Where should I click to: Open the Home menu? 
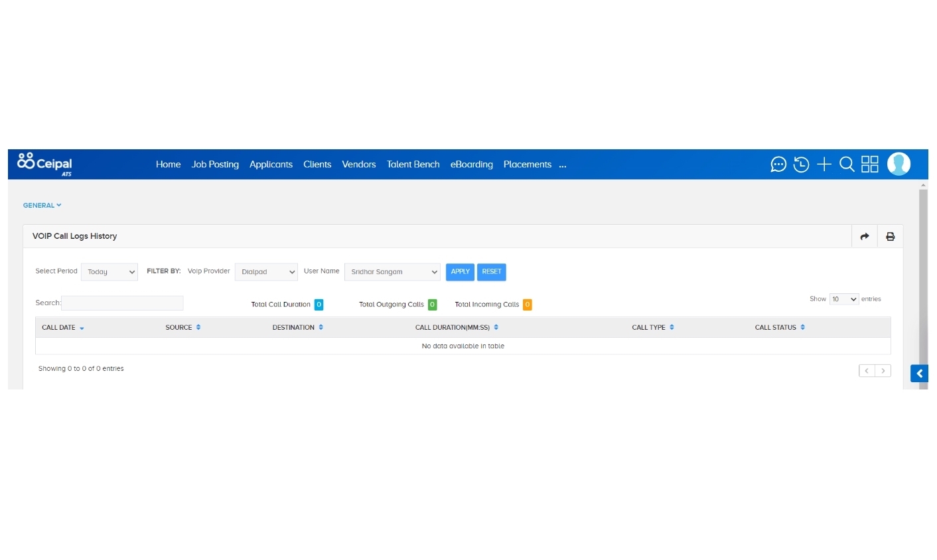tap(169, 165)
